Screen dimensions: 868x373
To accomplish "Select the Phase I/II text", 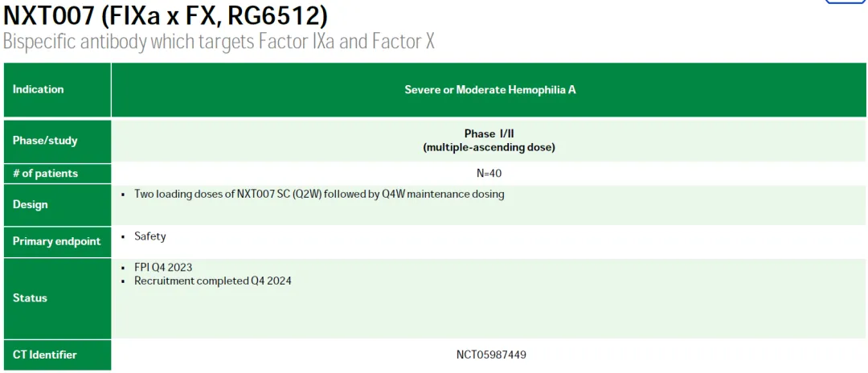I will [489, 133].
